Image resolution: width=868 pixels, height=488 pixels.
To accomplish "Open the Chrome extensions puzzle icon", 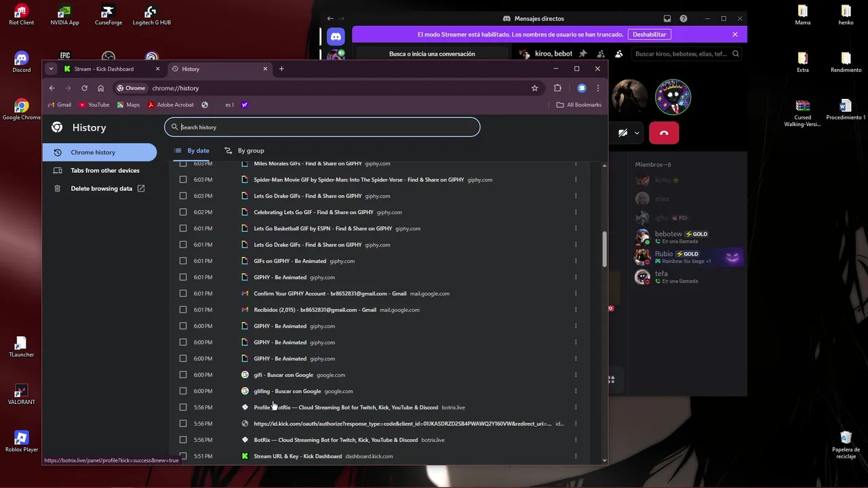I will 557,88.
